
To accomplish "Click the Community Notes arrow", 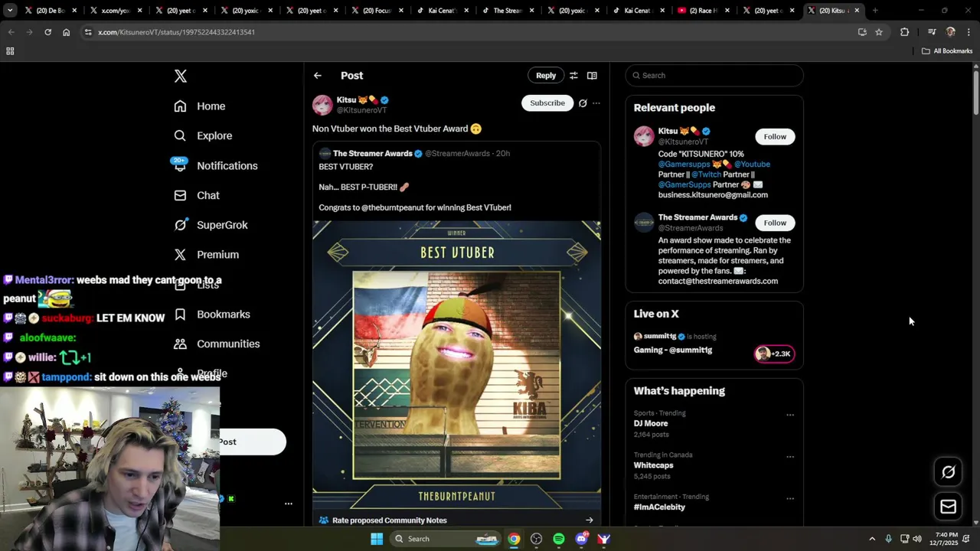I will (589, 520).
